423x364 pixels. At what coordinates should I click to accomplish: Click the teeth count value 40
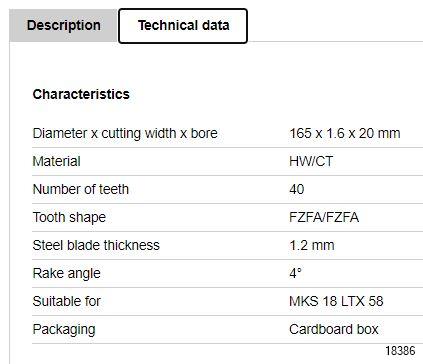(297, 190)
